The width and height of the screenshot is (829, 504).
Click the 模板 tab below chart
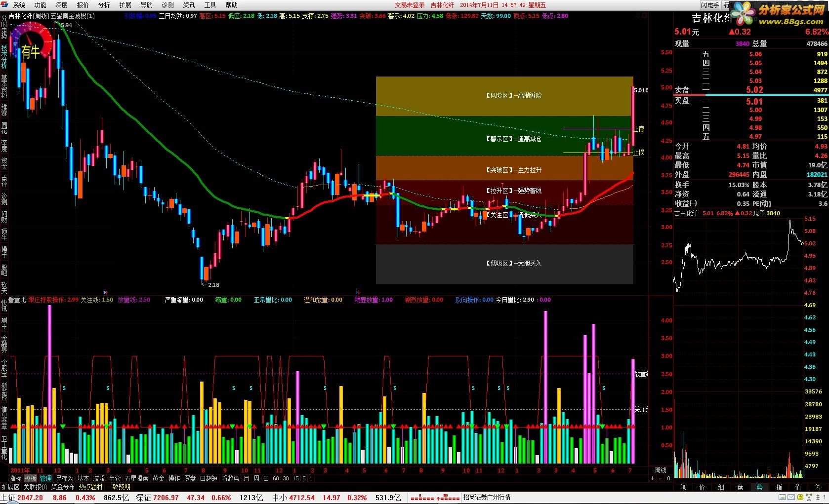point(31,478)
